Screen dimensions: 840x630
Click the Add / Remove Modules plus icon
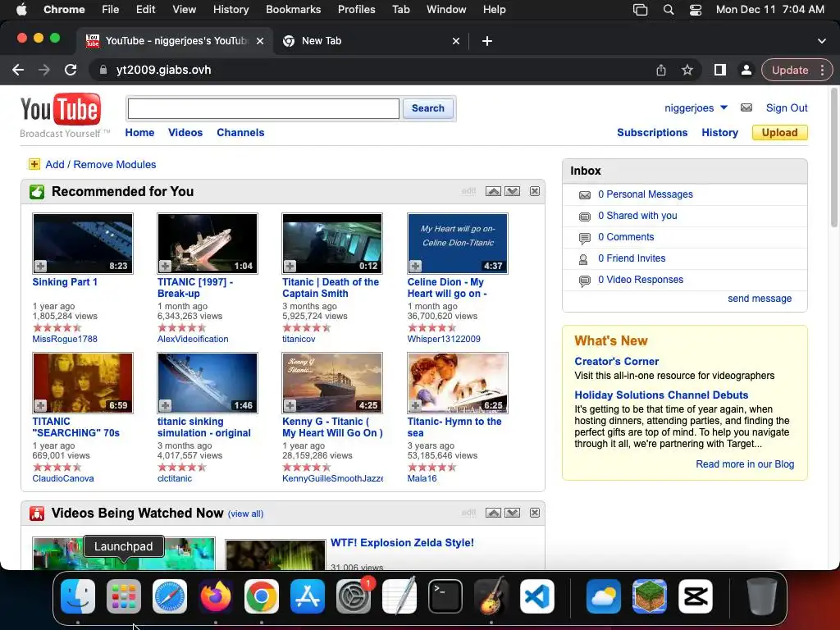click(x=34, y=164)
